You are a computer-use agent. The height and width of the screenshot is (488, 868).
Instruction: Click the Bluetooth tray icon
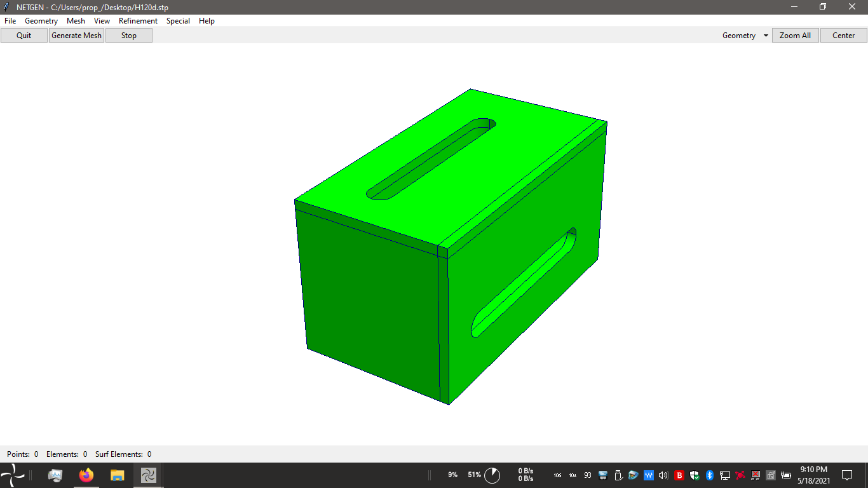click(x=710, y=475)
